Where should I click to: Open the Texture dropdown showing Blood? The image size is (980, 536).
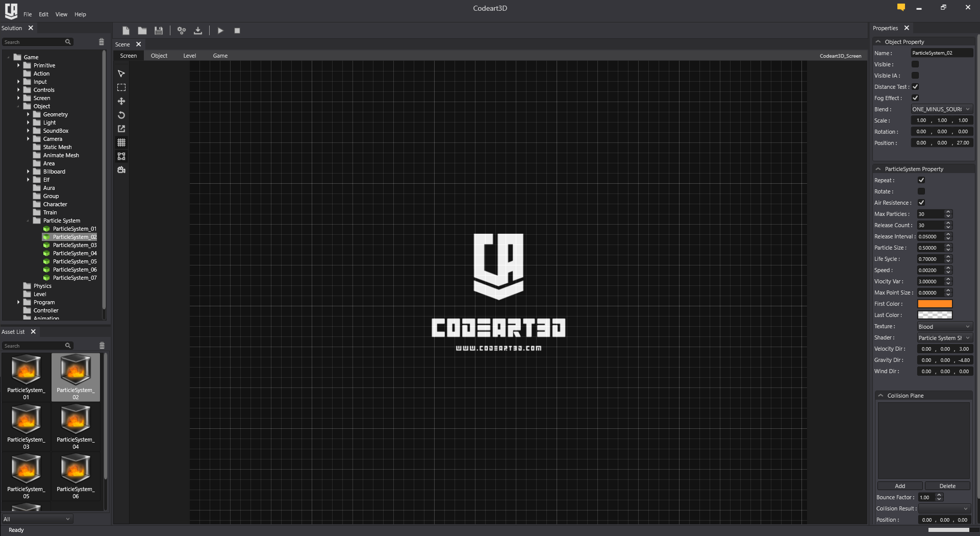944,327
